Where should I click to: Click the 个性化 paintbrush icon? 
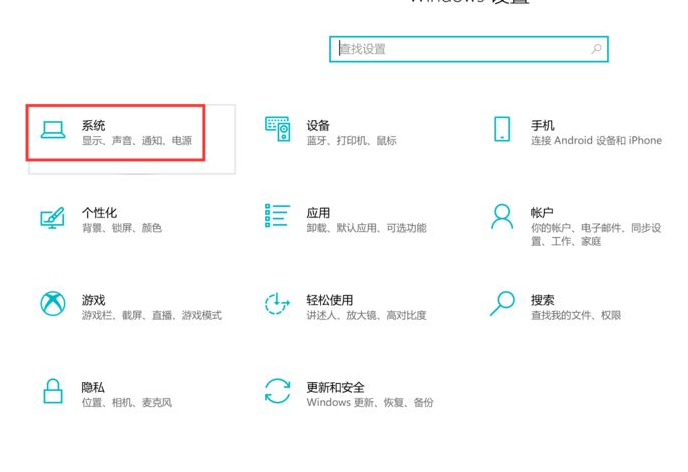pos(53,217)
